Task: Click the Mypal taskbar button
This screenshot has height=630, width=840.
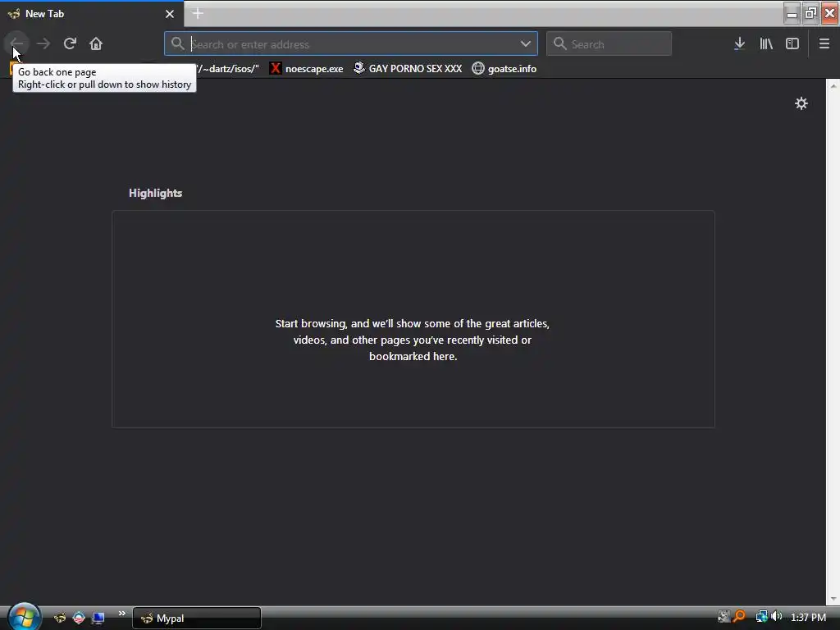Action: (x=197, y=619)
